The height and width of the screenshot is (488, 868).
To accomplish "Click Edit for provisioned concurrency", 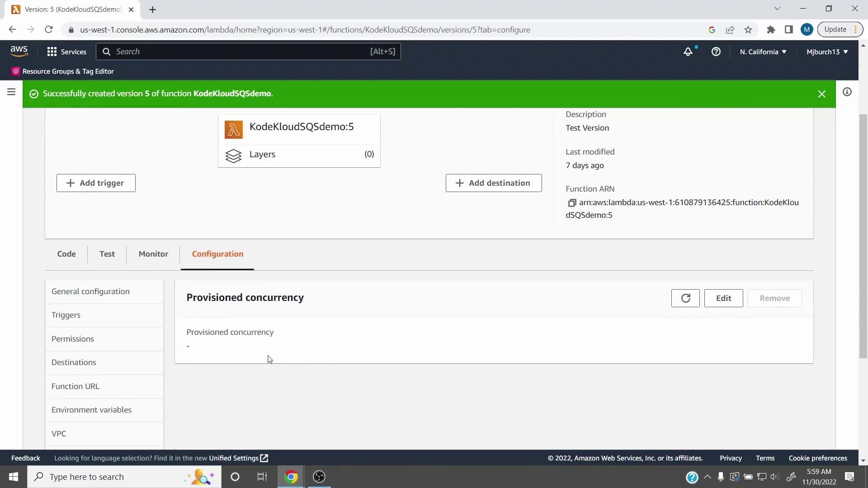I will (723, 298).
